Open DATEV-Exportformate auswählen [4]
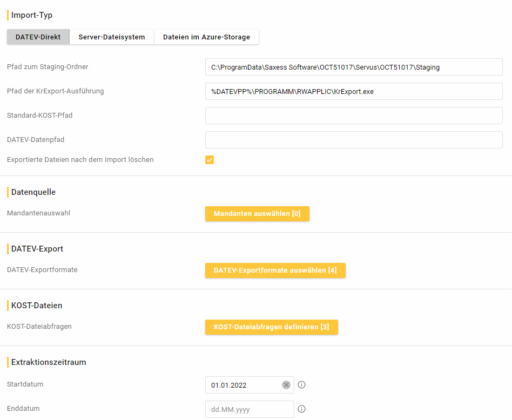Screen dimensions: 512x420 (275, 270)
